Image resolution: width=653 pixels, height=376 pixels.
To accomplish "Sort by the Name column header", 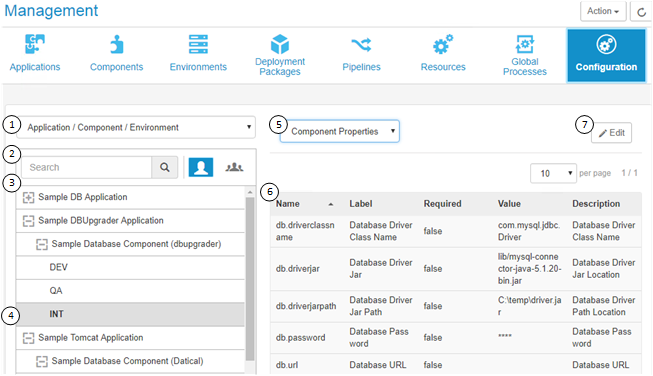I will click(x=288, y=204).
